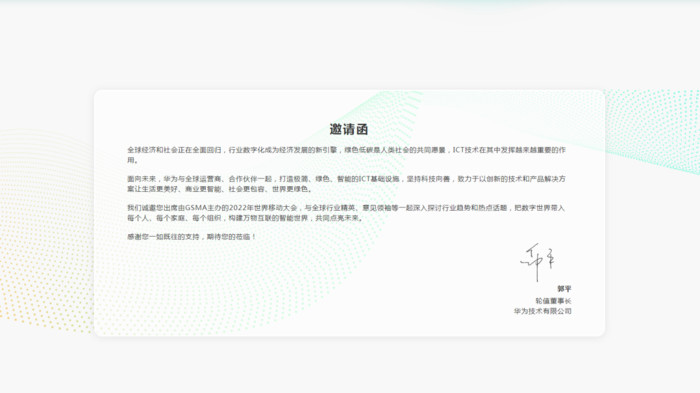Click the paragraph starting 我们诚邀您出席
Viewport: 700px width, 393px height.
[346, 213]
